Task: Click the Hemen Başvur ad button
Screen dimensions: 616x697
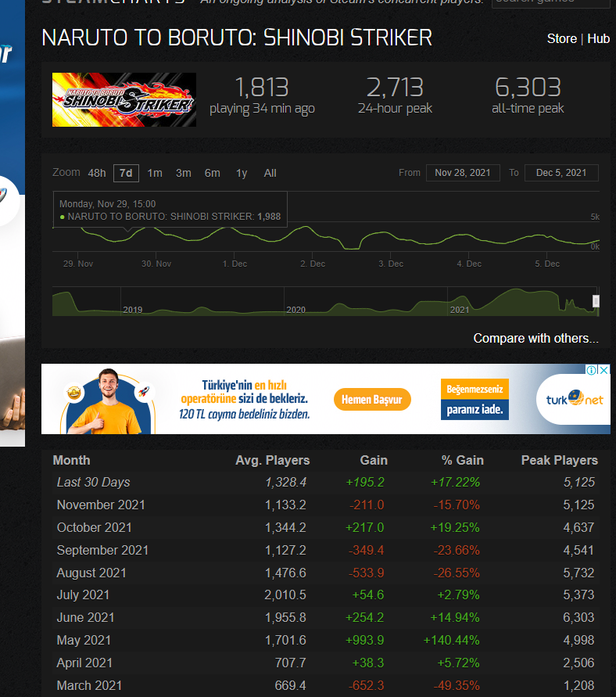Action: pos(372,400)
